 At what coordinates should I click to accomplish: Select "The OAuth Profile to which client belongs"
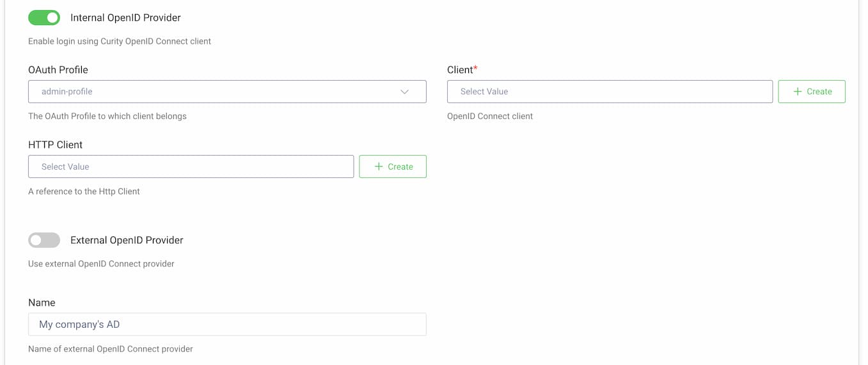(107, 116)
